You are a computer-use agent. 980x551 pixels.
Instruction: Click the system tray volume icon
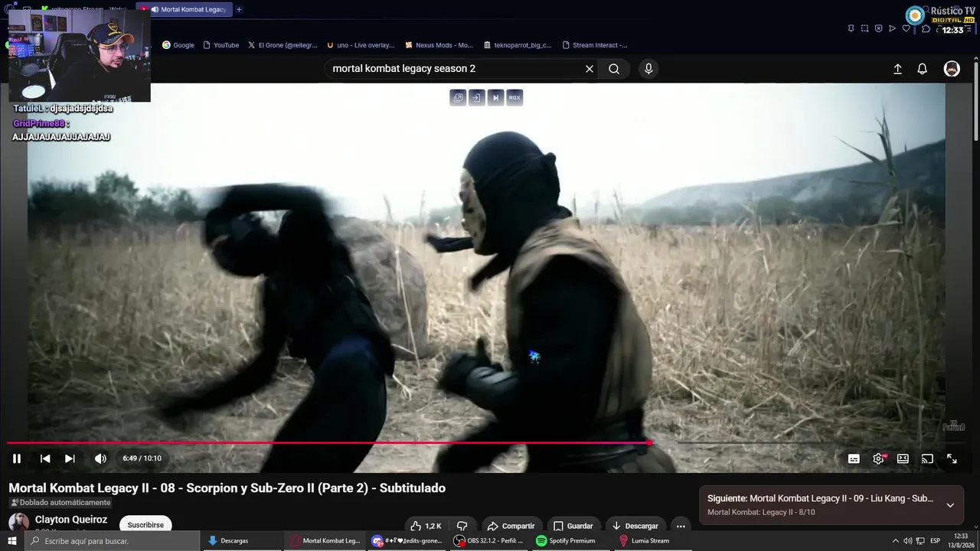point(907,541)
